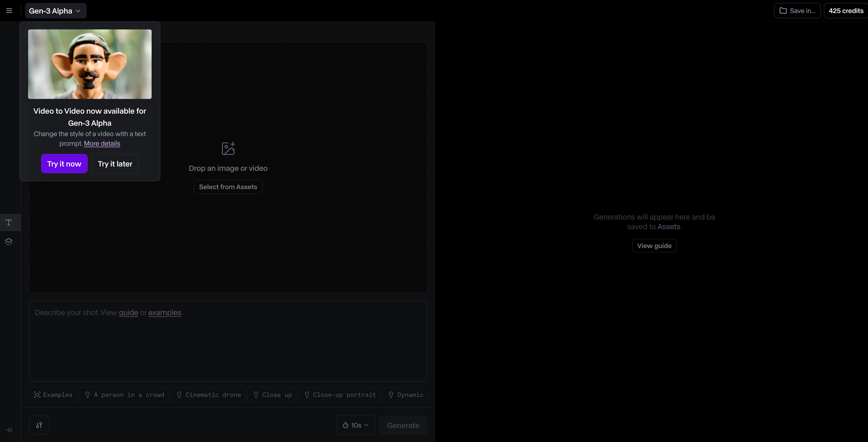
Task: Open the guide hyperlink in prompt area
Action: click(128, 312)
